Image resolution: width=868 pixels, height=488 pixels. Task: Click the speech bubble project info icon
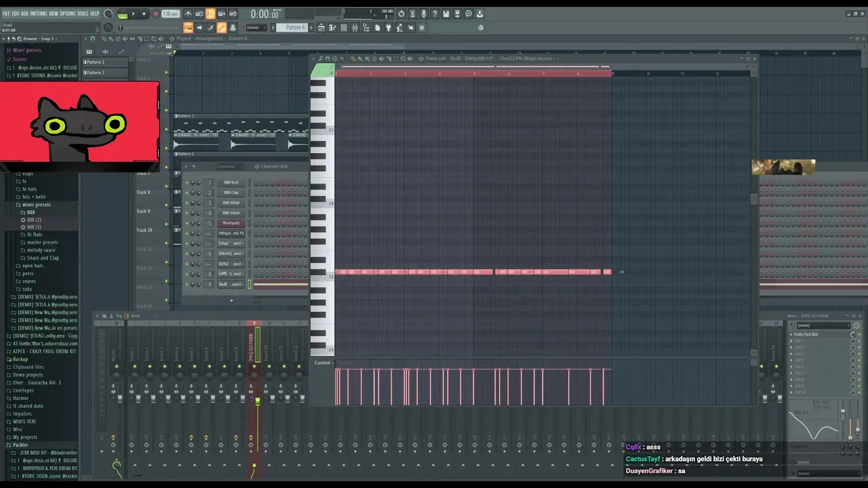click(469, 14)
